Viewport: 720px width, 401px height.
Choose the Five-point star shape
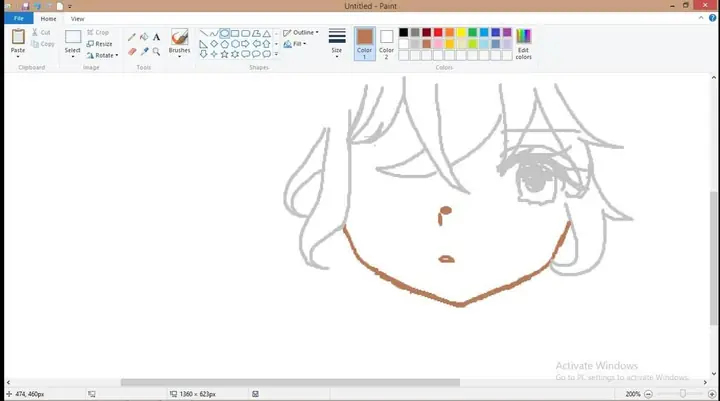click(225, 54)
